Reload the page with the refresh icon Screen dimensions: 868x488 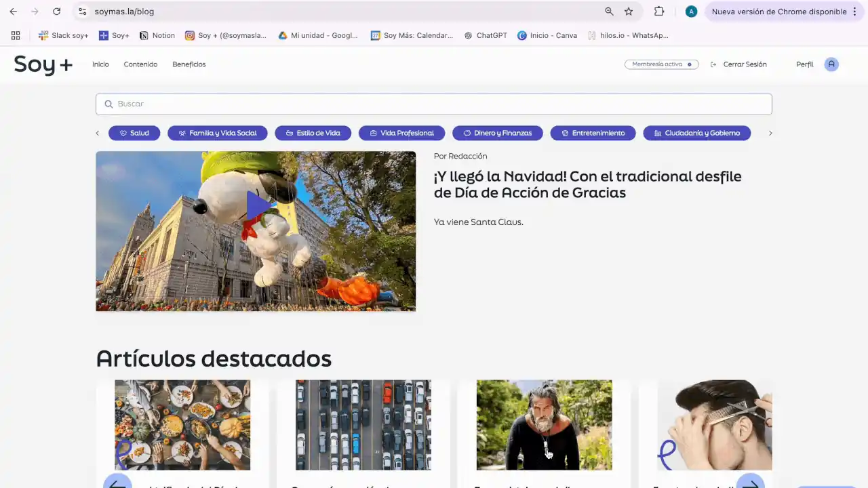[x=56, y=12]
